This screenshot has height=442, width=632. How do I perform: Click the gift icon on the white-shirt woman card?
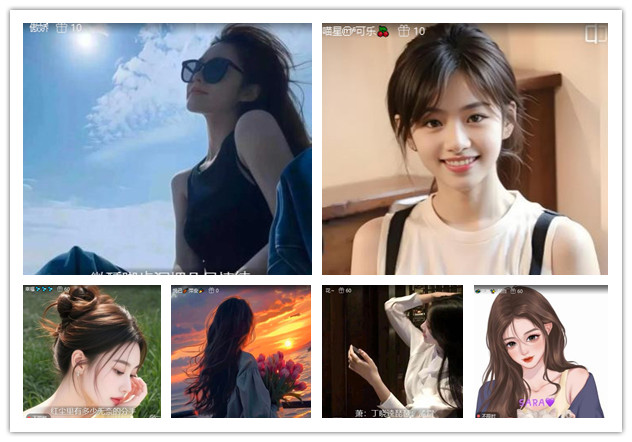click(341, 291)
